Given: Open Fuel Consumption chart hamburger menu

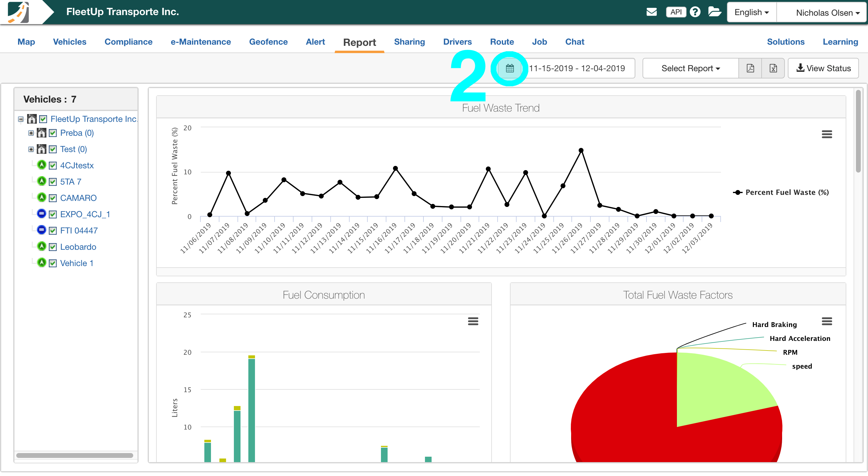Looking at the screenshot, I should pyautogui.click(x=473, y=321).
